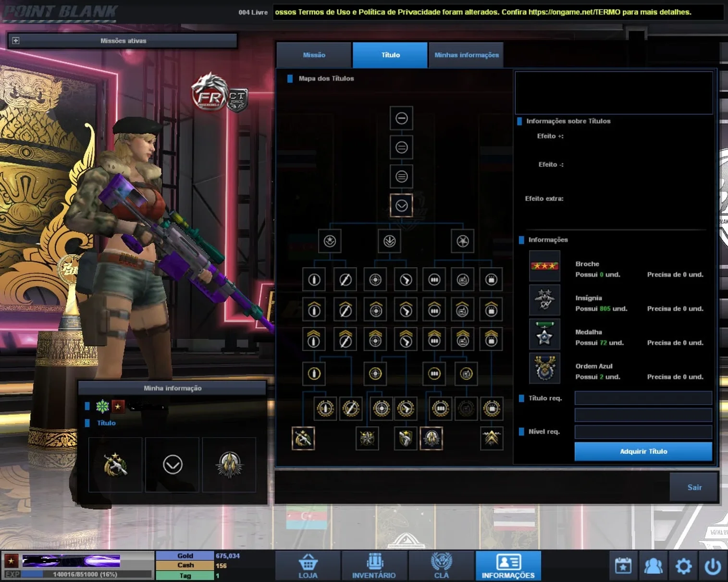Select the plain radio title icon
The image size is (728, 582).
point(462,279)
